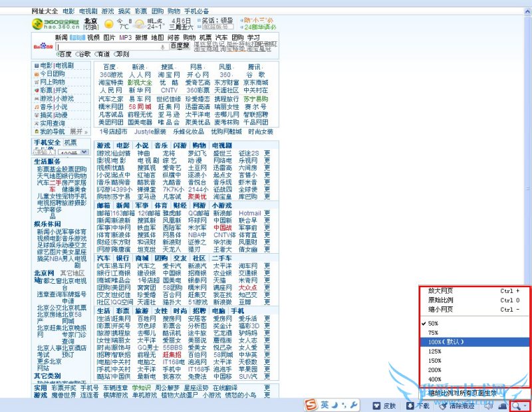Open the dropdown arrow beside zoom magnifier
The image size is (532, 412).
point(525,406)
